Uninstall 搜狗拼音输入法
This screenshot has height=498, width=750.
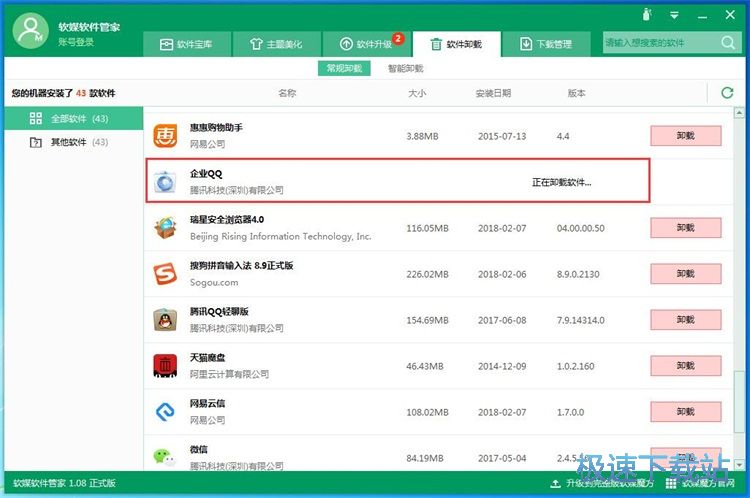pyautogui.click(x=686, y=274)
